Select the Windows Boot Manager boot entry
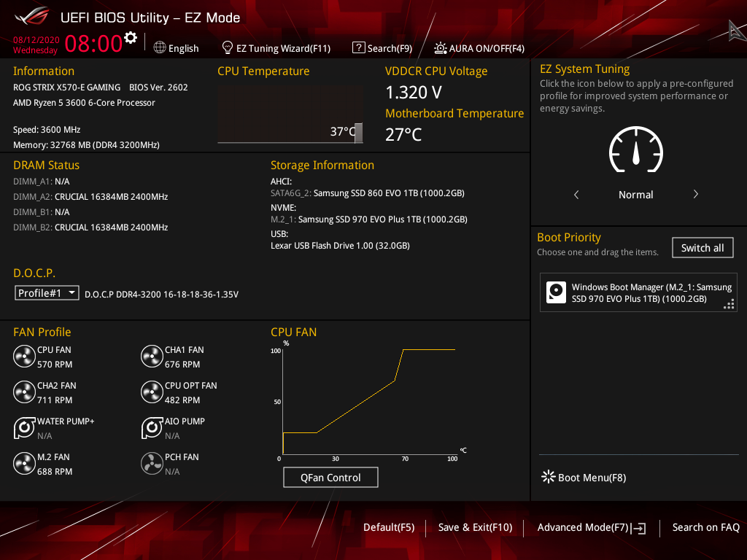This screenshot has width=747, height=560. (638, 292)
